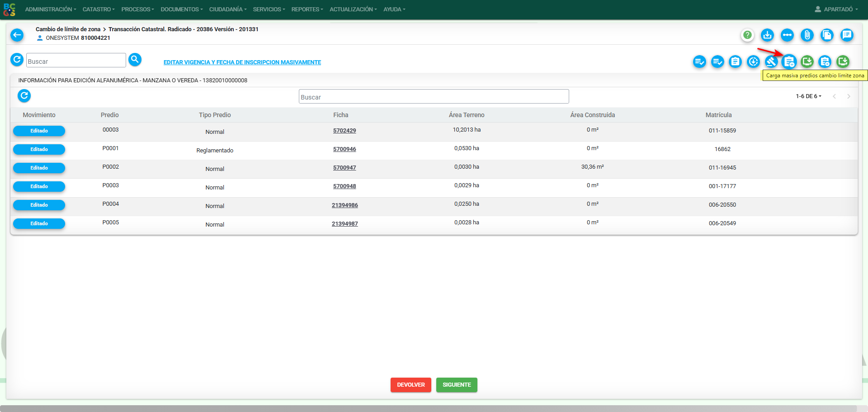Click the red DEVOLVER button
The image size is (868, 412).
tap(411, 385)
